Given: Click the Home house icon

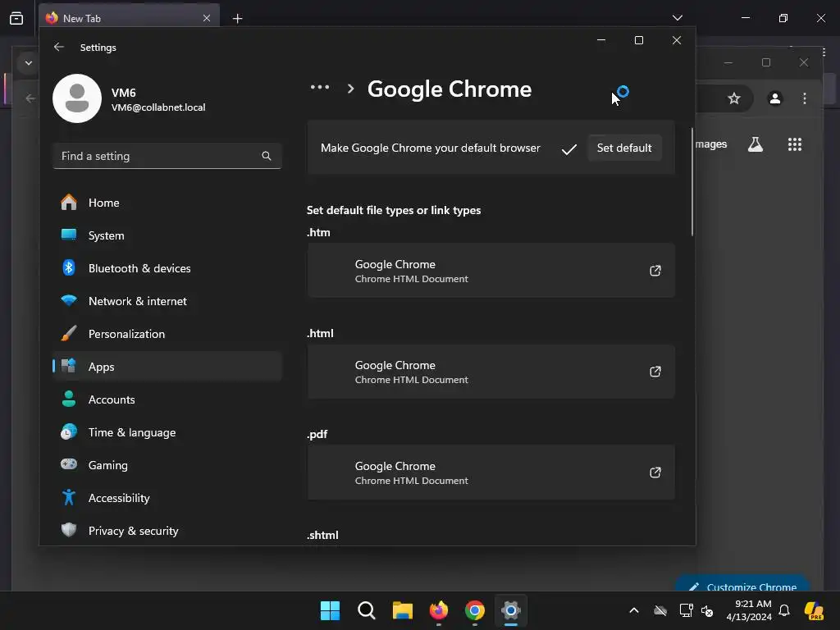Looking at the screenshot, I should (x=69, y=202).
